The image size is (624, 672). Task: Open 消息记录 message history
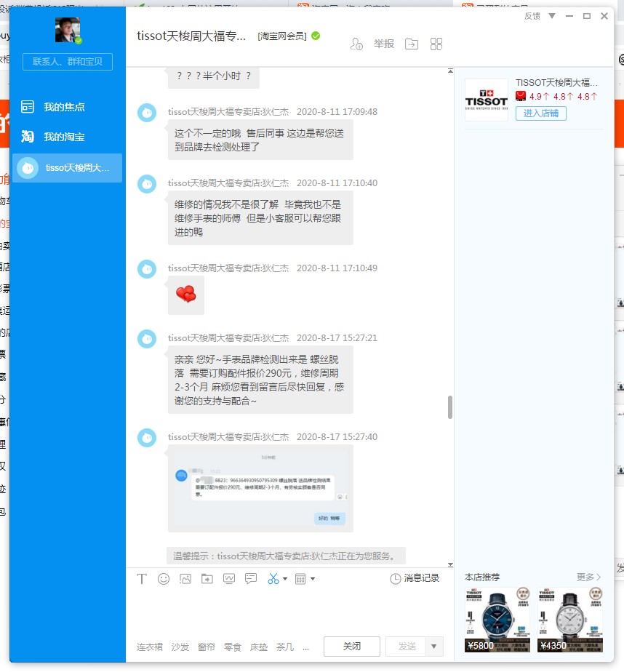pos(422,578)
